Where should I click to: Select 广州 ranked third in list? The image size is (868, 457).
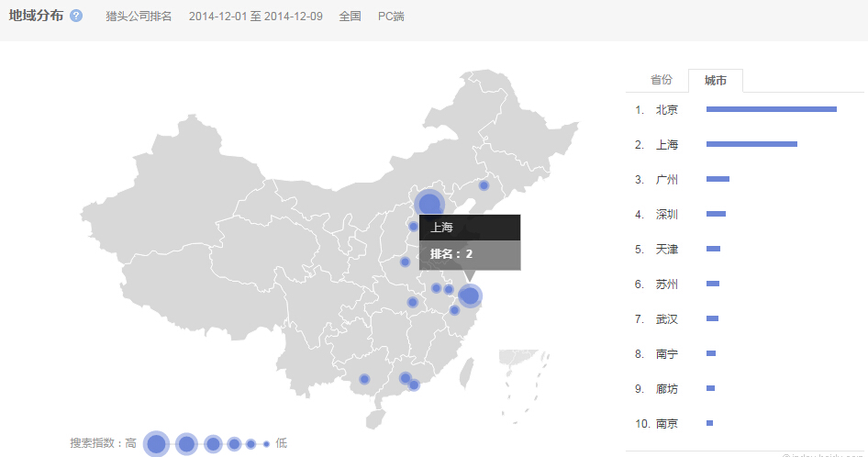pyautogui.click(x=667, y=180)
